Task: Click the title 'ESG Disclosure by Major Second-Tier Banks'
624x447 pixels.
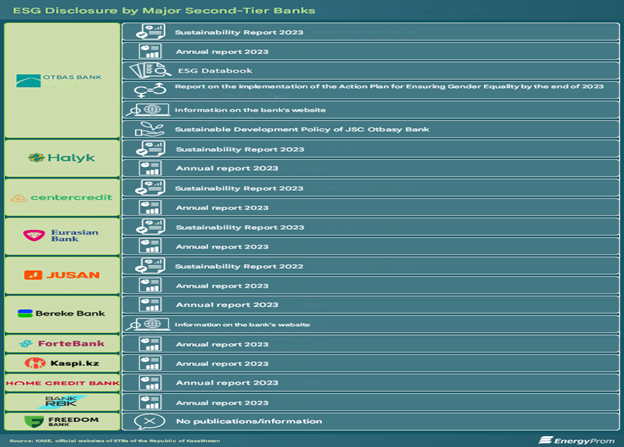Action: point(164,10)
